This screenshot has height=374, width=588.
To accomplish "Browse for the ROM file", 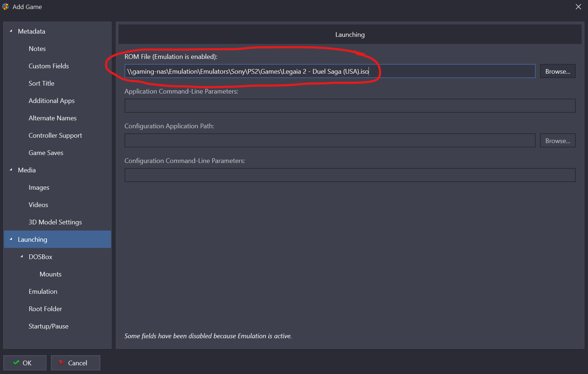I will (x=558, y=71).
